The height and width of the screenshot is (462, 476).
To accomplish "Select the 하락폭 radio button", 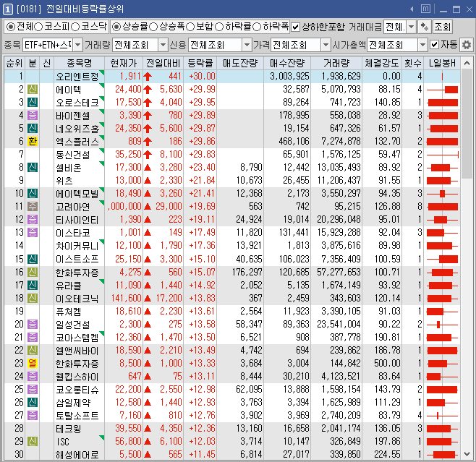I will [x=257, y=27].
